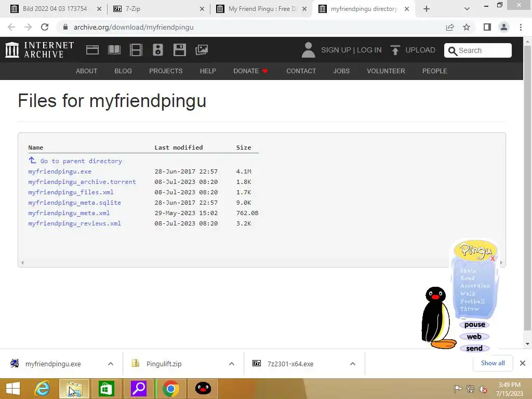Open Internet Explorer from taskbar
The width and height of the screenshot is (532, 399).
click(x=43, y=389)
